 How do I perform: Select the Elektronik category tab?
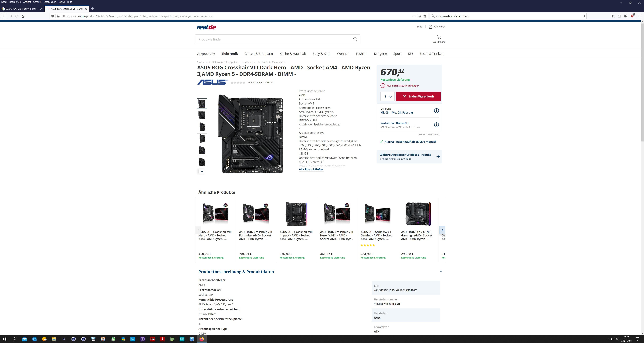(230, 54)
